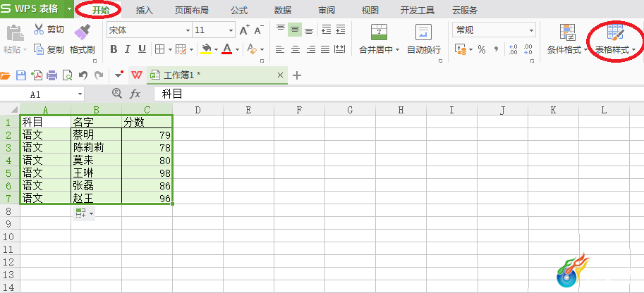Apply percent style with the % icon
Screen dimensions: 644x293
482,49
